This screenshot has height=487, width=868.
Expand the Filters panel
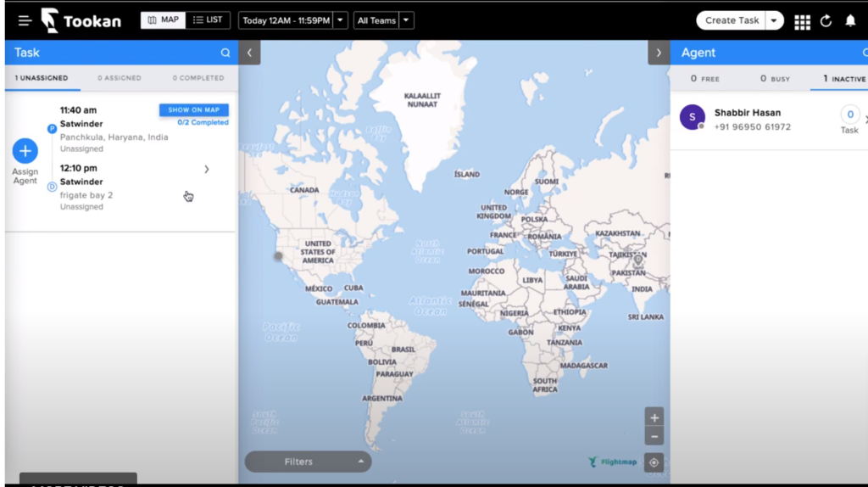click(308, 462)
